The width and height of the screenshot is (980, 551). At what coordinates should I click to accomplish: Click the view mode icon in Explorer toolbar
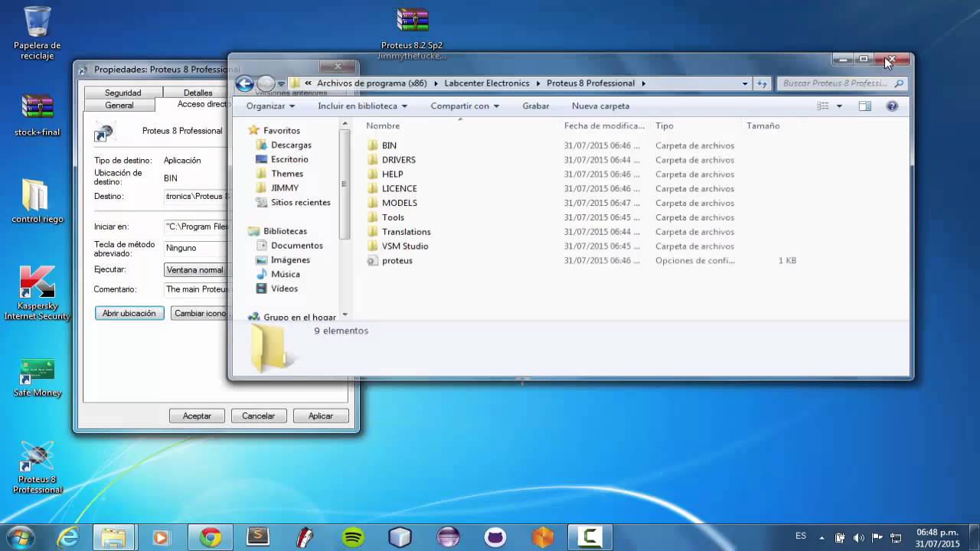(823, 106)
